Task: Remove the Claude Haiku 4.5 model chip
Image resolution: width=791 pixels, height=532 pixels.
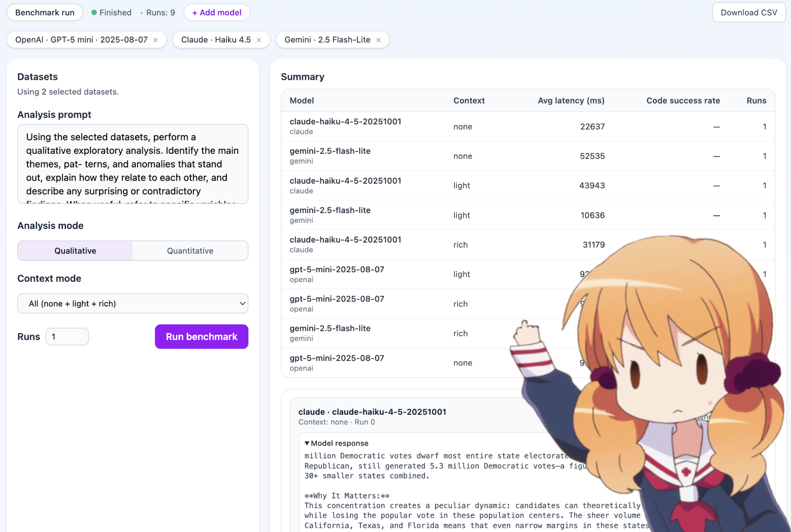Action: pos(259,40)
